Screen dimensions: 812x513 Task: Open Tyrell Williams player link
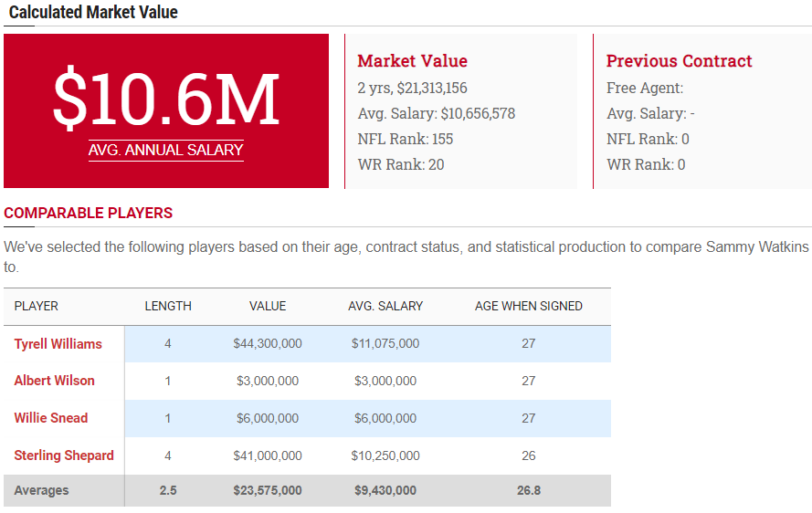58,344
